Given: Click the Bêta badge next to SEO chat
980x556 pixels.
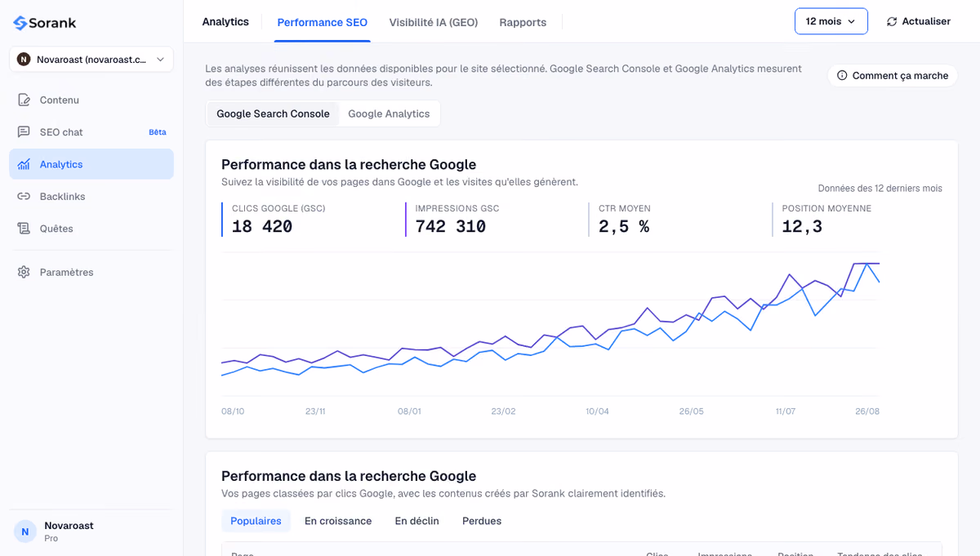Looking at the screenshot, I should tap(158, 132).
